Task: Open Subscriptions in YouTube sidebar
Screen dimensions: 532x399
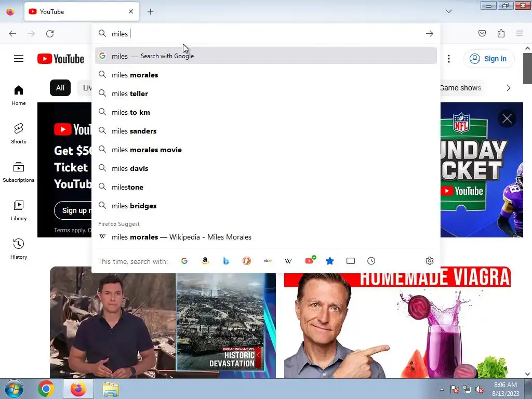Action: click(x=19, y=172)
